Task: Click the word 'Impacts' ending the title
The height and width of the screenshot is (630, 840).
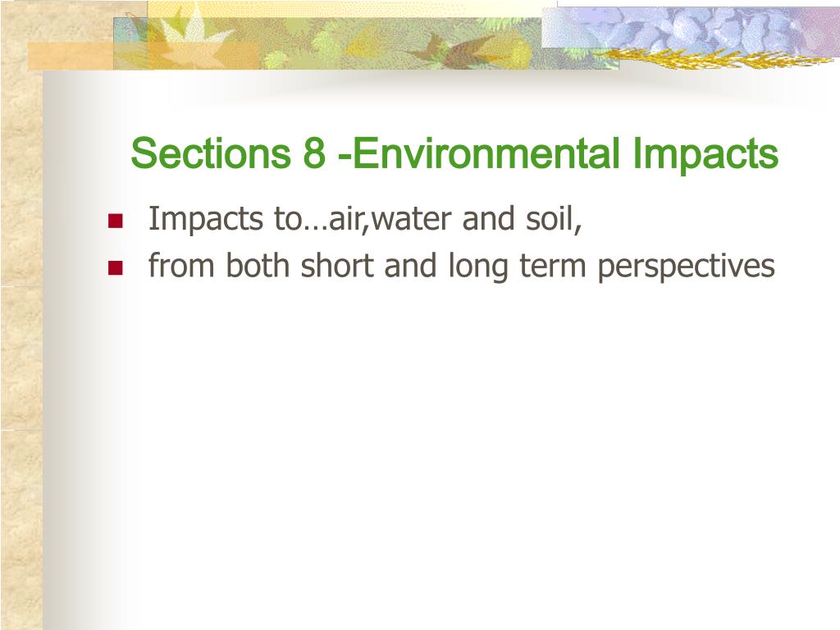Action: (x=705, y=154)
